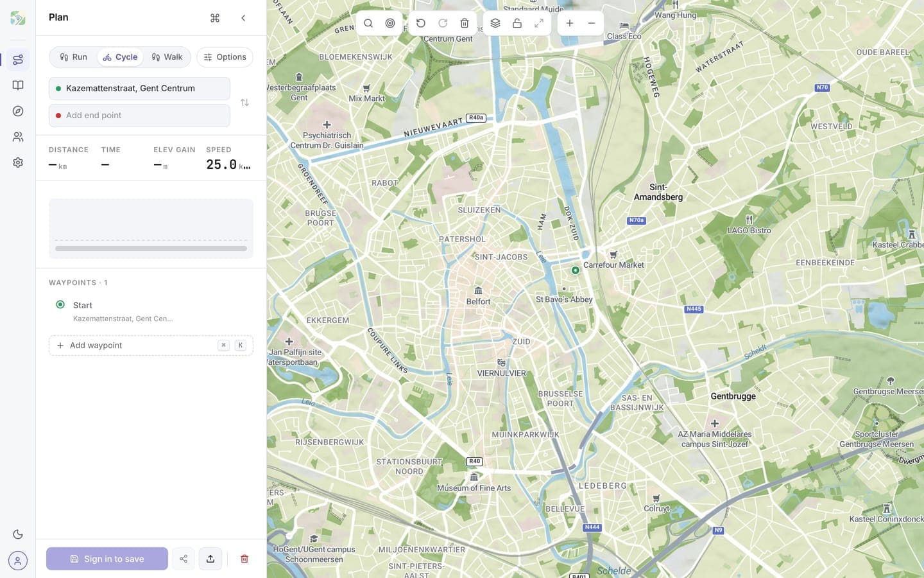Edit the Kazemattenstraat start point field

coord(139,89)
